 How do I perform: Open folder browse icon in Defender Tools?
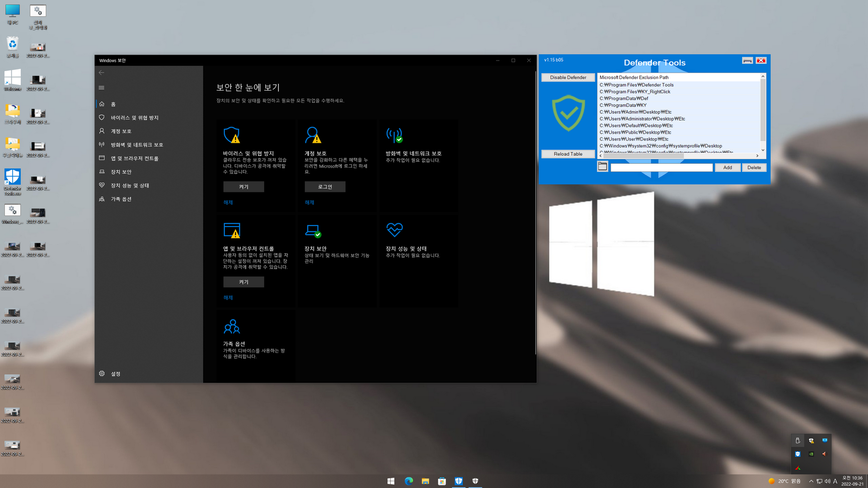click(603, 167)
